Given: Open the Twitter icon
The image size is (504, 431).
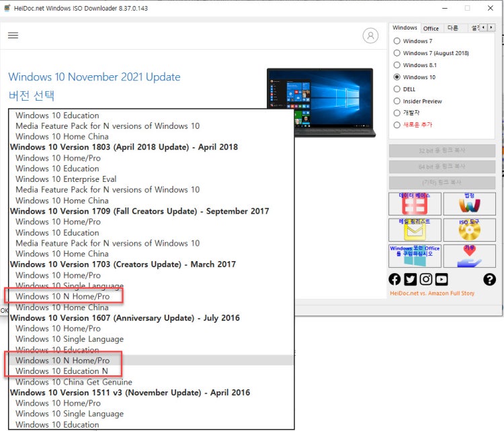Looking at the screenshot, I should [x=411, y=279].
